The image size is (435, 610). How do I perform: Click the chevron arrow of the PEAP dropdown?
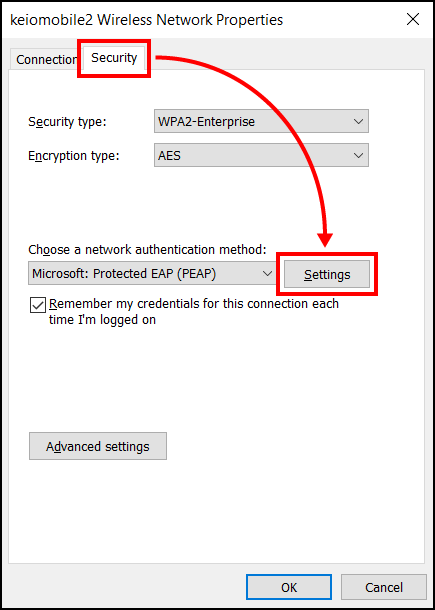coord(267,273)
